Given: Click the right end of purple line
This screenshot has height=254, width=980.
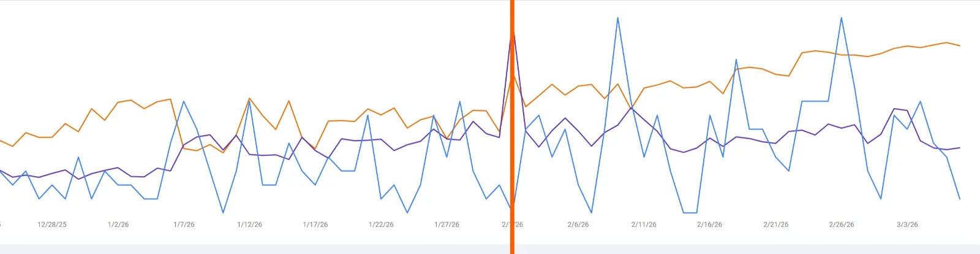Looking at the screenshot, I should coord(959,148).
